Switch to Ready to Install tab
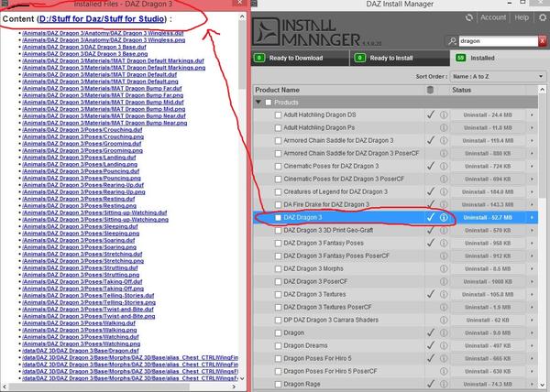 tap(400, 58)
